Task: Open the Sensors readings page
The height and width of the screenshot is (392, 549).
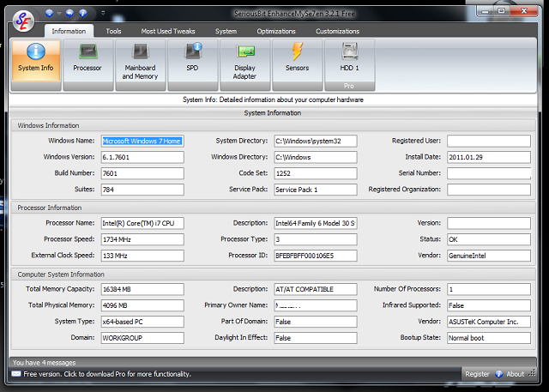Action: pyautogui.click(x=298, y=65)
